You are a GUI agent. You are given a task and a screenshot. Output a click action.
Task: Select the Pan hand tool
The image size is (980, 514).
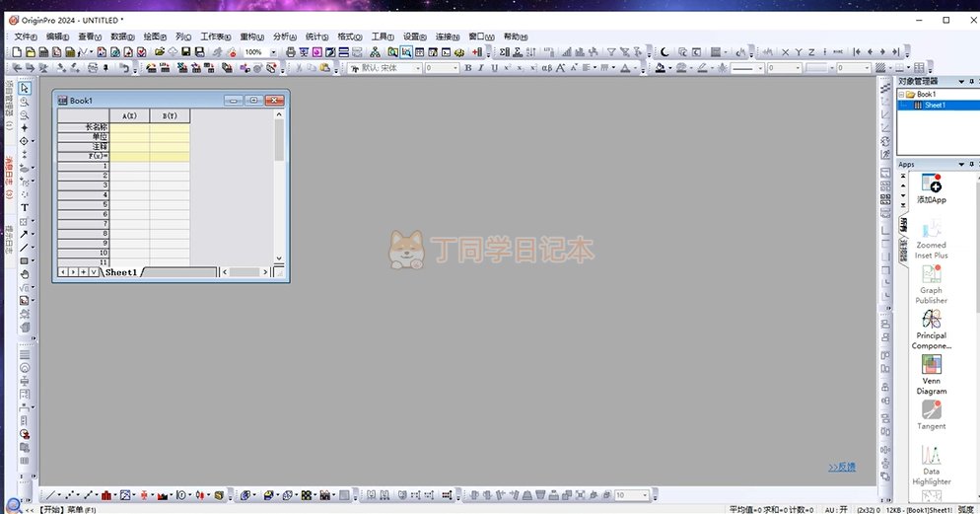click(x=25, y=274)
